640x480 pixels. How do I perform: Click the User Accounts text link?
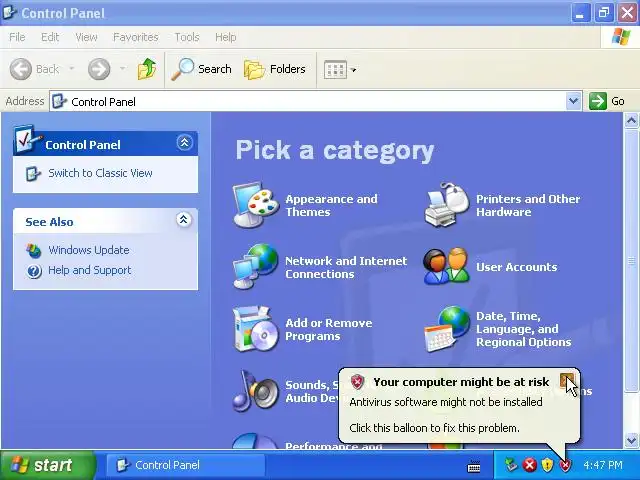[x=517, y=267]
